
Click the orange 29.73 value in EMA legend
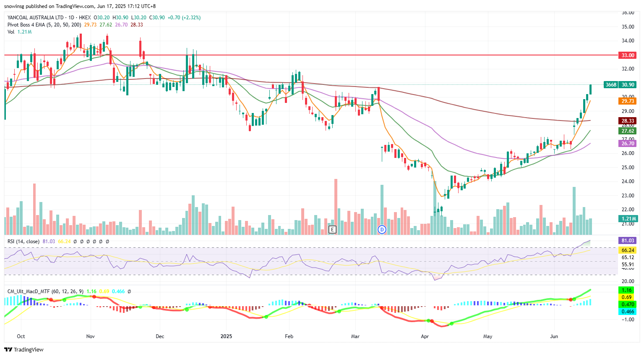click(90, 25)
